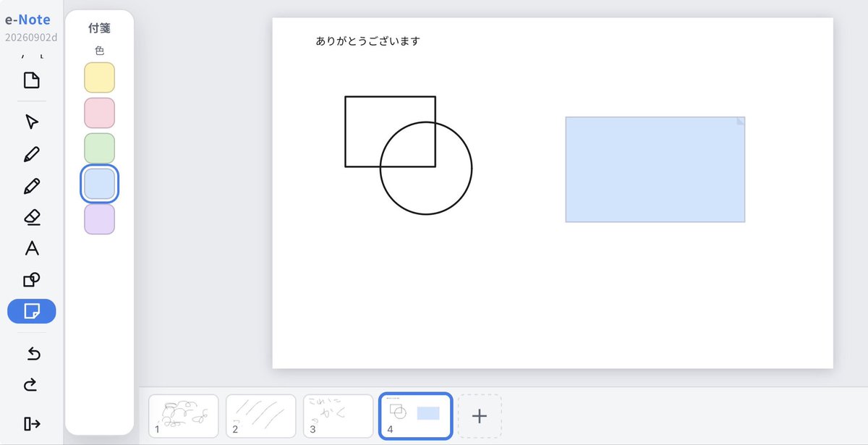This screenshot has height=445, width=868.
Task: Choose the pencil/marker tool
Action: point(31,185)
